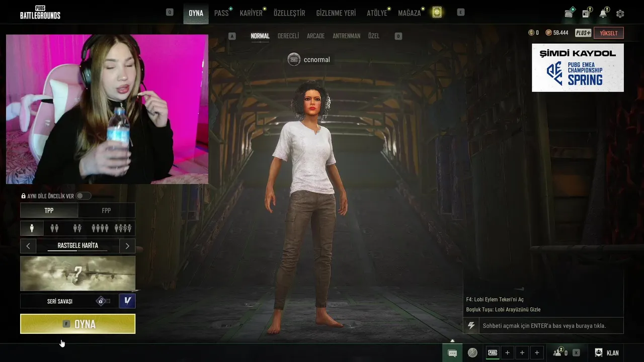Open the PASS tab
The width and height of the screenshot is (644, 362).
pos(221,13)
